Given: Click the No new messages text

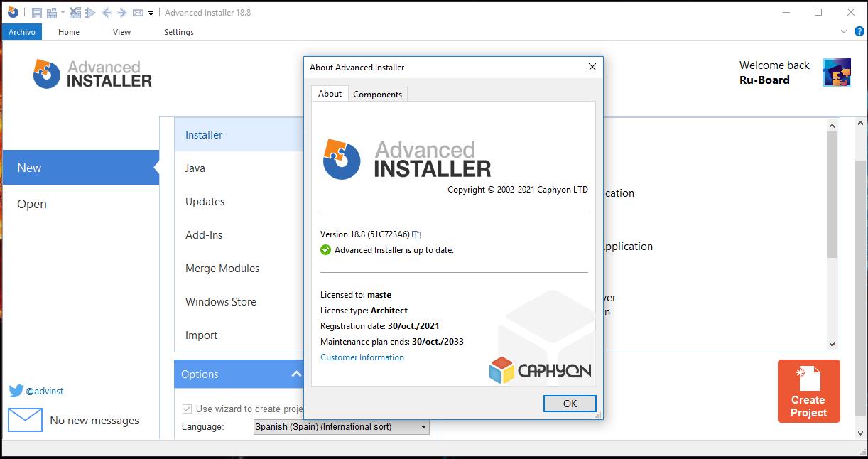Looking at the screenshot, I should (x=94, y=421).
